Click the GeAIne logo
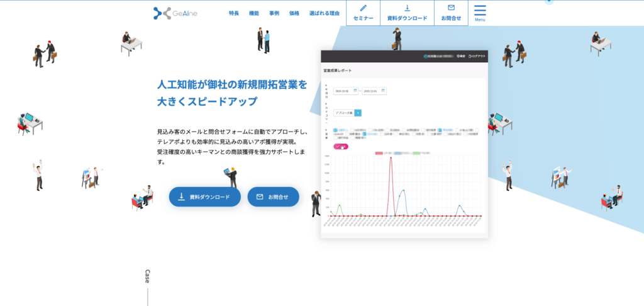The image size is (644, 306). click(x=175, y=13)
